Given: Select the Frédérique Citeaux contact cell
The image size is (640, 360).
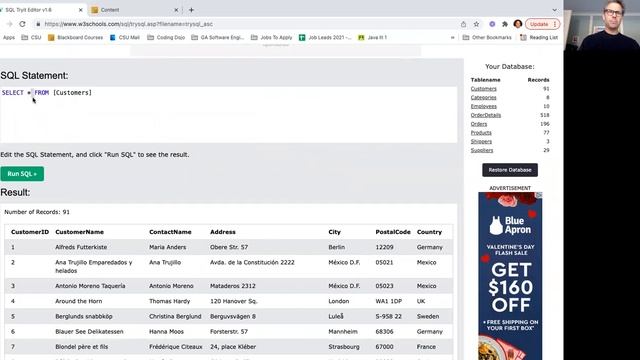Looking at the screenshot, I should [176, 347].
